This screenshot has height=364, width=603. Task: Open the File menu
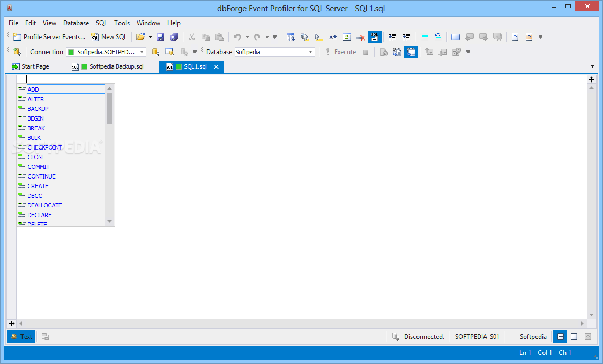click(x=13, y=23)
